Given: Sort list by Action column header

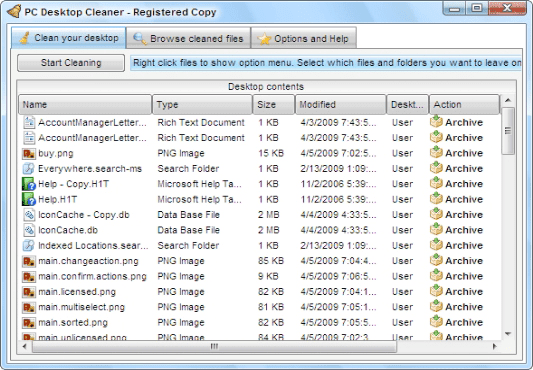Looking at the screenshot, I should pyautogui.click(x=464, y=104).
